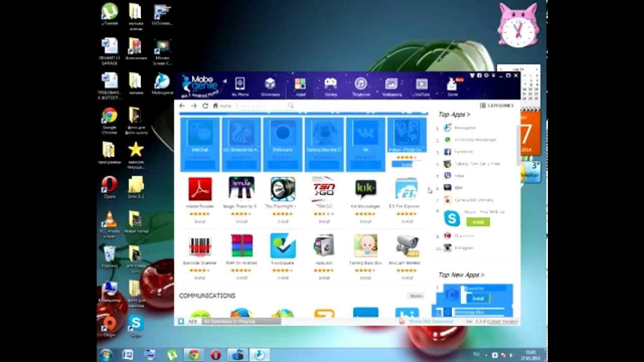Open the Showcase tab
The height and width of the screenshot is (362, 644).
coord(270,86)
